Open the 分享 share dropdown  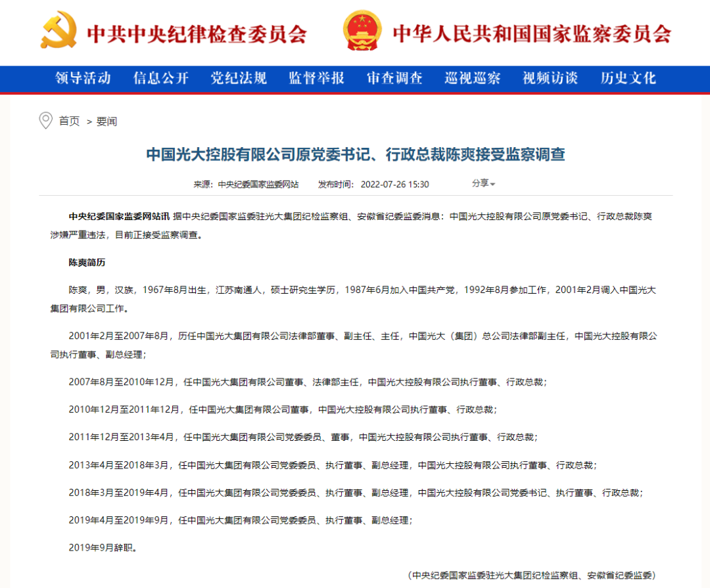484,183
